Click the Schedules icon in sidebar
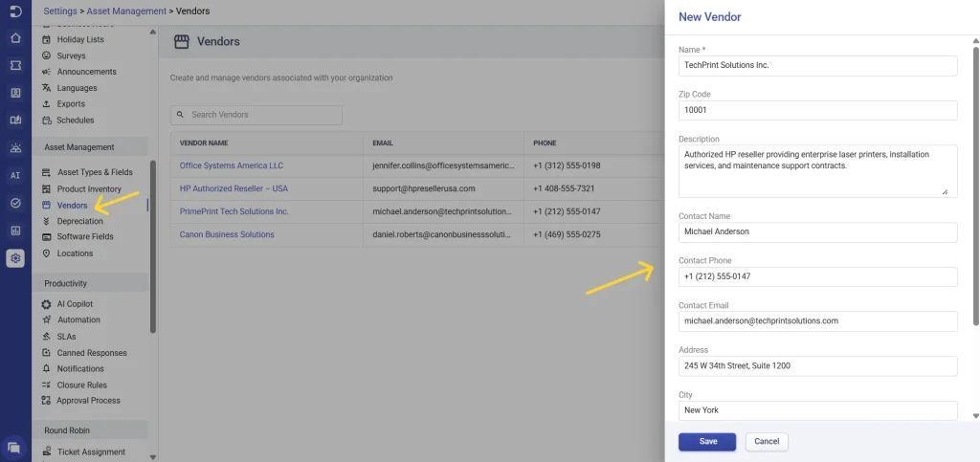 46,120
